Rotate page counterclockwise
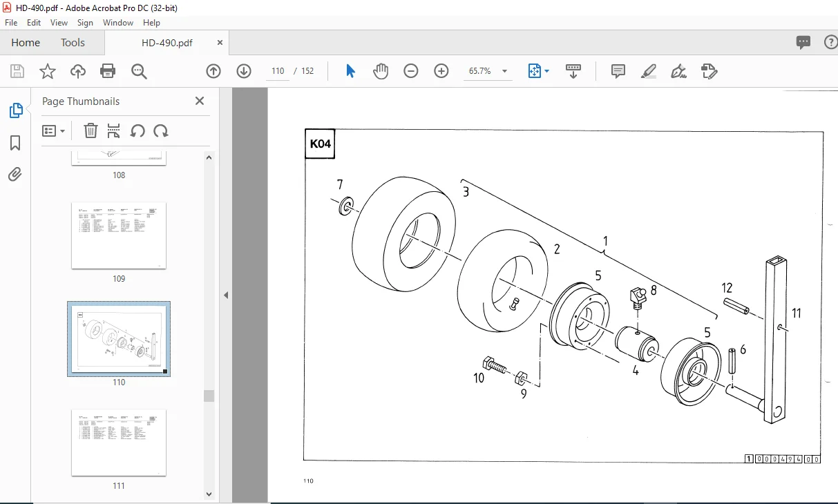The height and width of the screenshot is (504, 838). pos(137,131)
